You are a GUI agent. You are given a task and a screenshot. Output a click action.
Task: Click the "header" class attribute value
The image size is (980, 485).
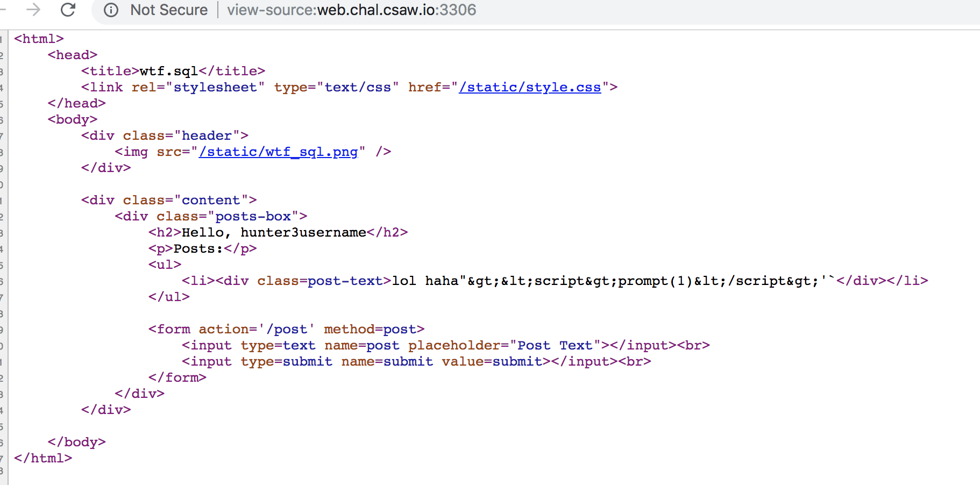coord(207,135)
